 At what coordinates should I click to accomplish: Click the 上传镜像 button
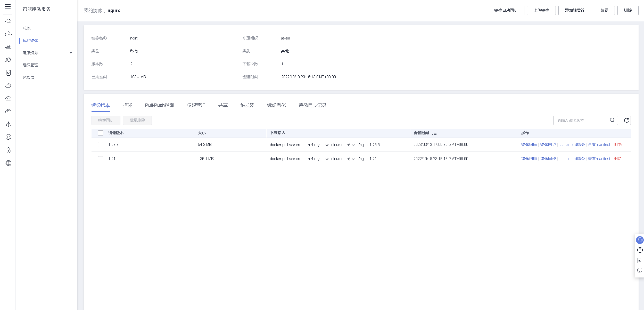click(x=541, y=10)
